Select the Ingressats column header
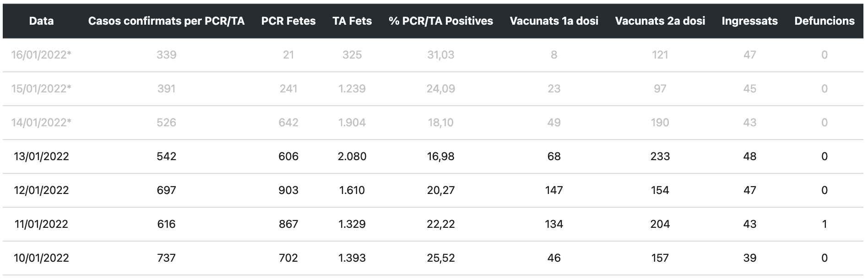Viewport: 868px width, 280px height. [x=749, y=21]
